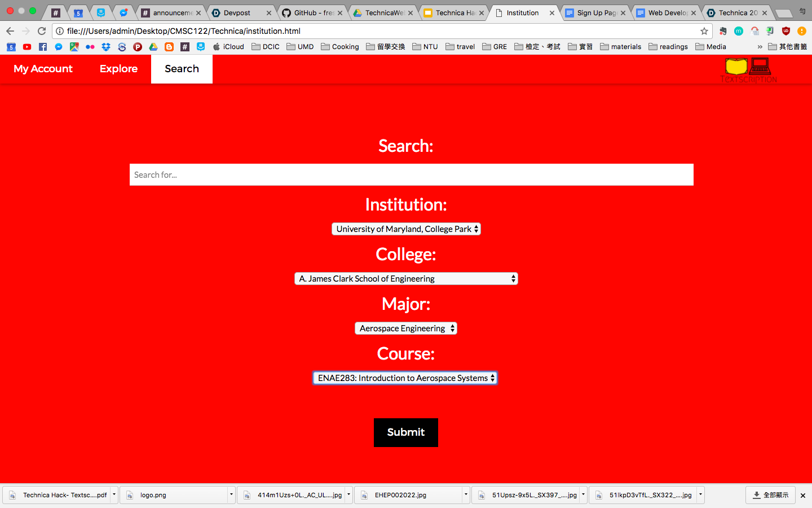812x508 pixels.
Task: Close the announcements browser tab
Action: pyautogui.click(x=198, y=13)
